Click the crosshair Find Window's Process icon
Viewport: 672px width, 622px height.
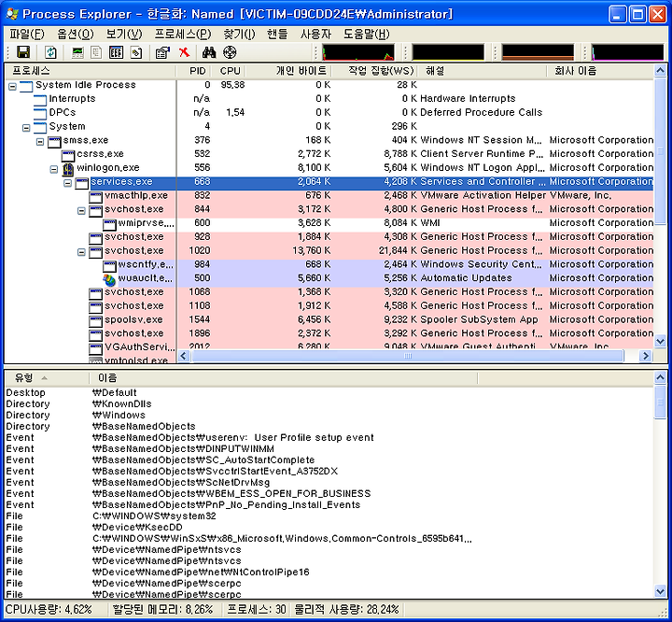point(231,52)
